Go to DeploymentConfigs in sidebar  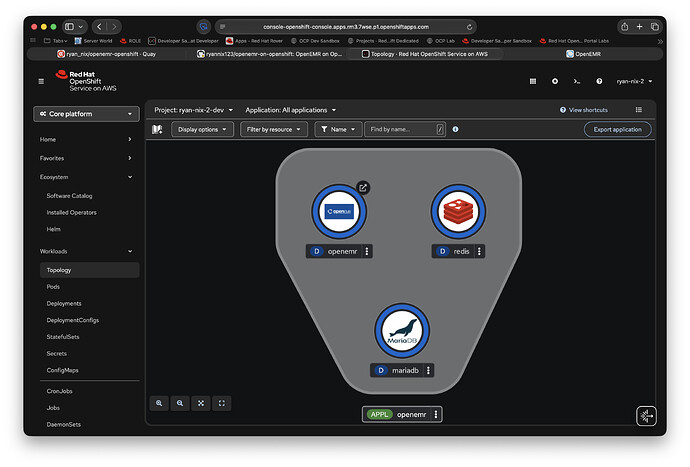tap(73, 320)
